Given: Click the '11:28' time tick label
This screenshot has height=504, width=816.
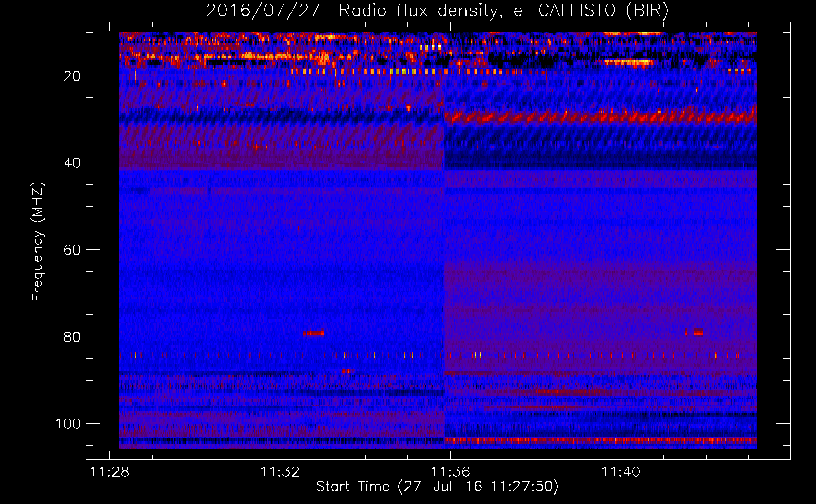Looking at the screenshot, I should [x=109, y=472].
